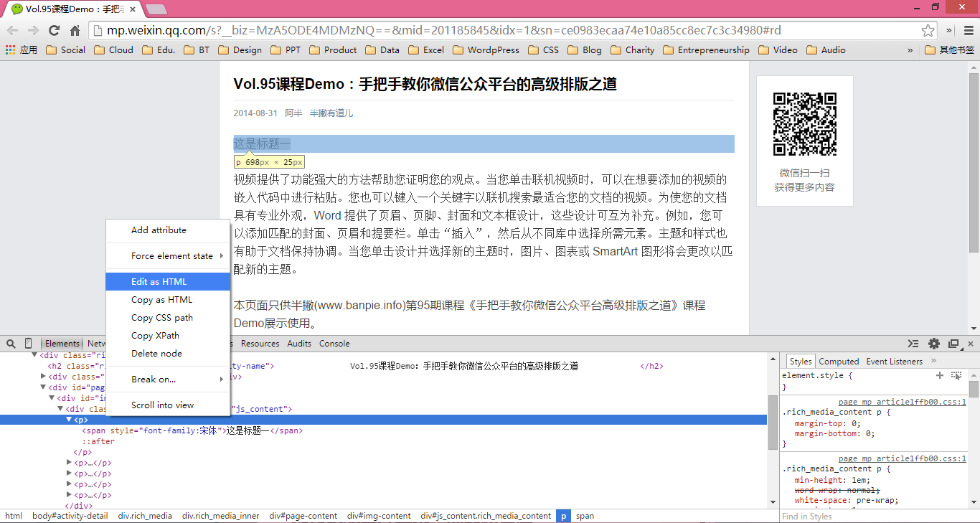This screenshot has width=980, height=523.
Task: Open the DevTools settings gear
Action: pos(933,344)
